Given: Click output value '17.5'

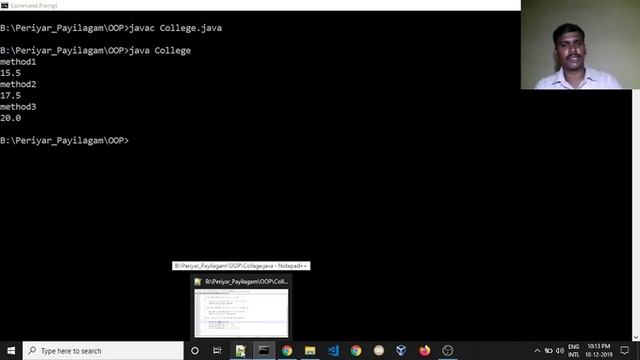Looking at the screenshot, I should tap(11, 96).
